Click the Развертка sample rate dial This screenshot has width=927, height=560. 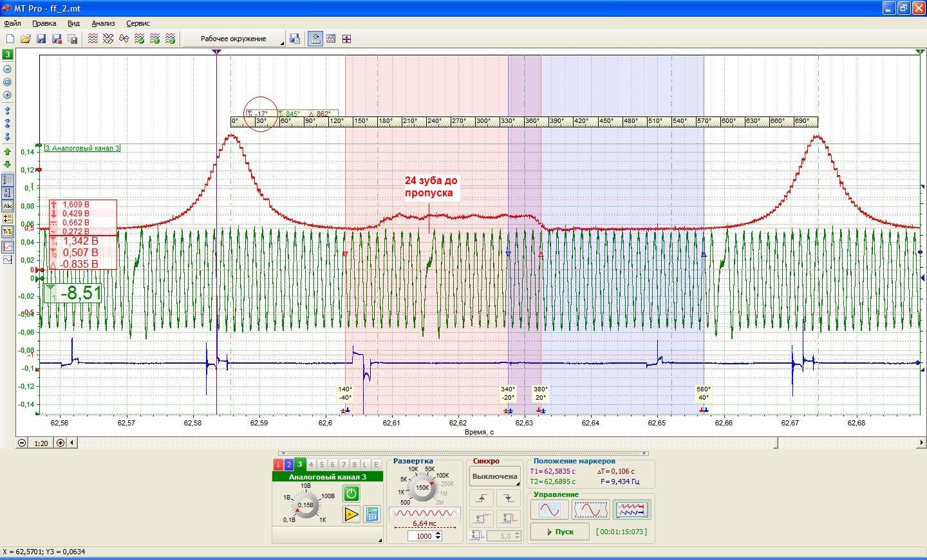tap(423, 488)
